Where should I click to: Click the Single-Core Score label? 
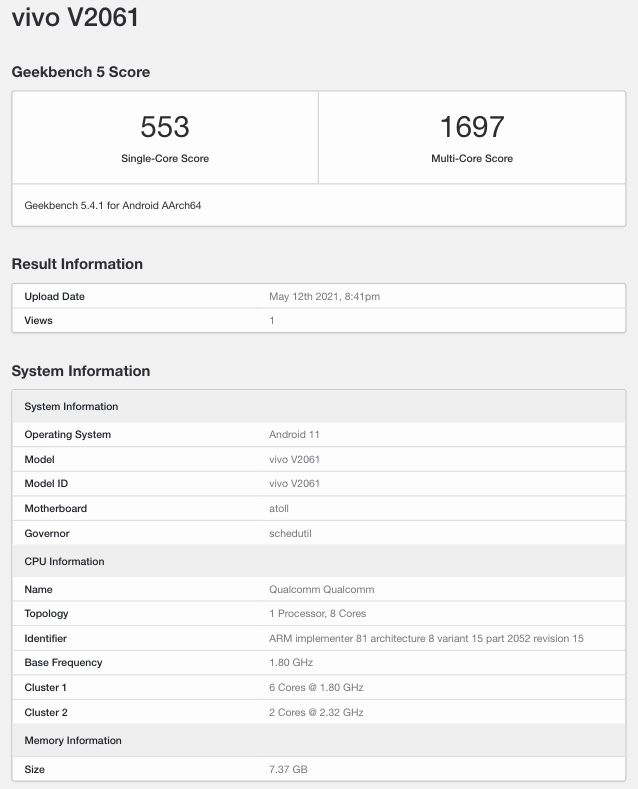[x=165, y=159]
